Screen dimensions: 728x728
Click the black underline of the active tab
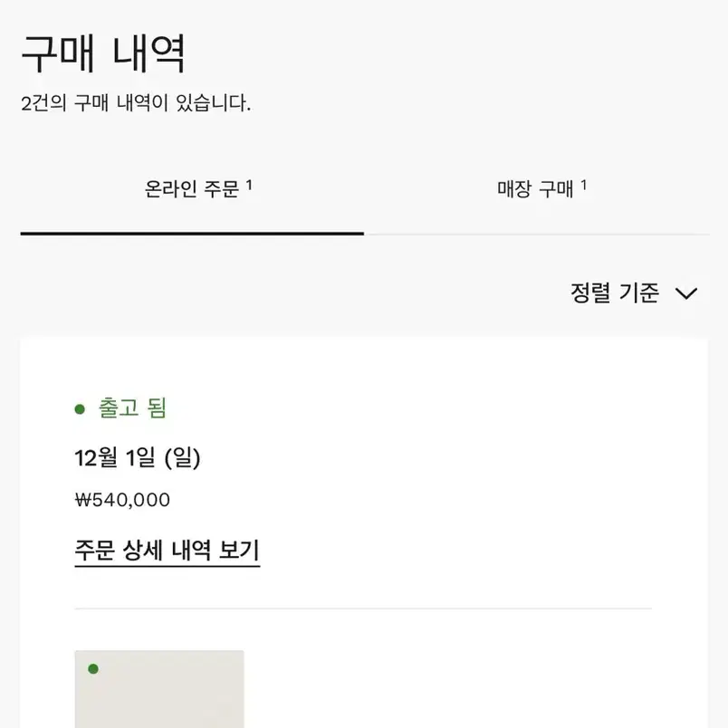(x=192, y=234)
